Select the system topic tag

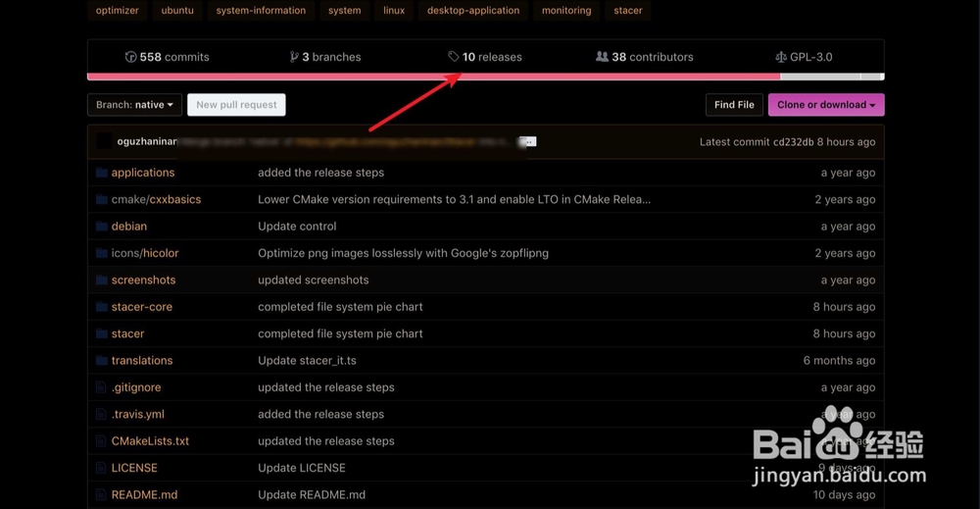click(344, 11)
